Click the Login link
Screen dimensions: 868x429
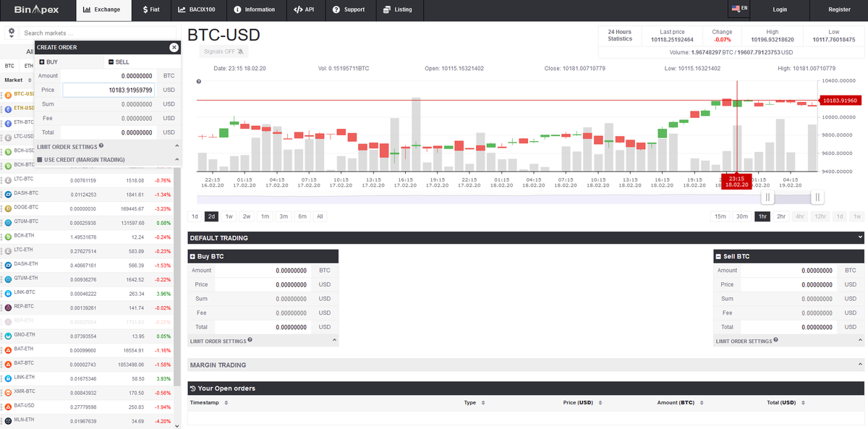coord(780,9)
